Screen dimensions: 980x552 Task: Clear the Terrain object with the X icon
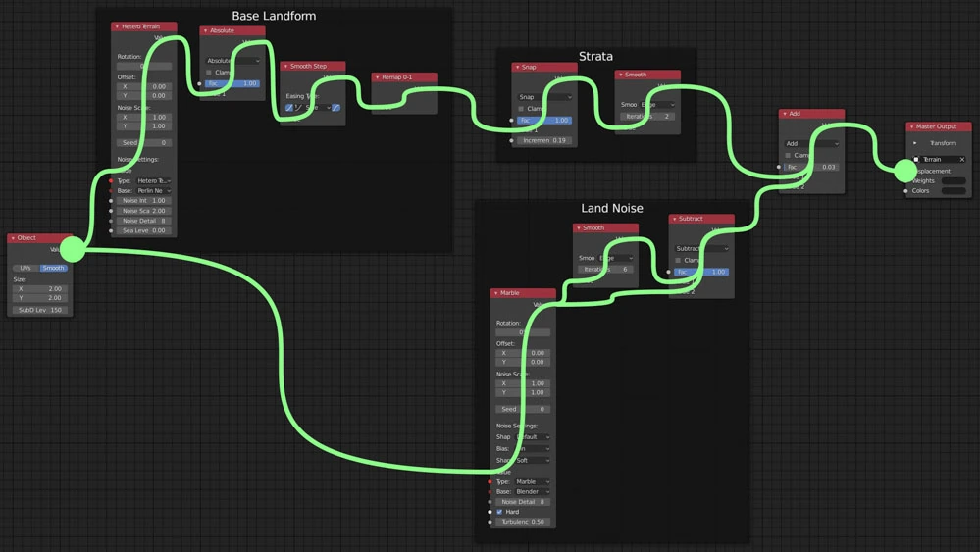pos(961,160)
